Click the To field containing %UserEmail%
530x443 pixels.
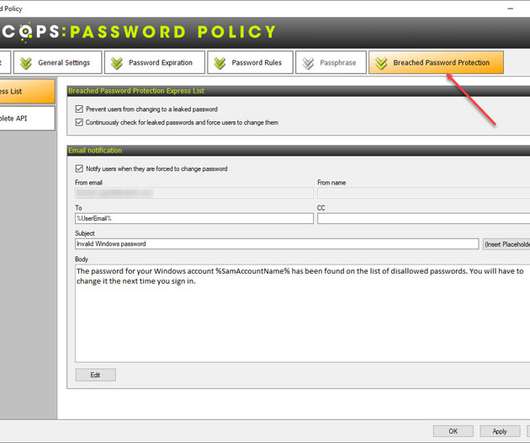194,219
